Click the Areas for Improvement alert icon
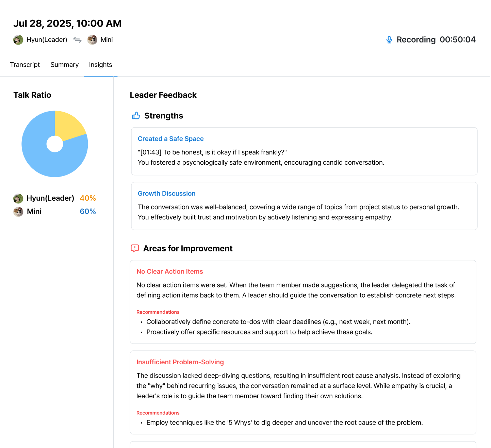The width and height of the screenshot is (491, 448). (135, 248)
